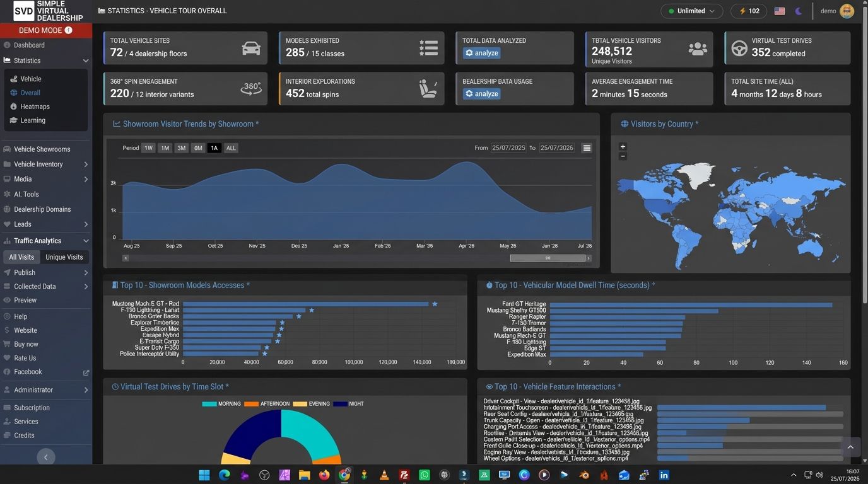This screenshot has height=484, width=868.
Task: Zoom in on the country map
Action: pos(623,147)
